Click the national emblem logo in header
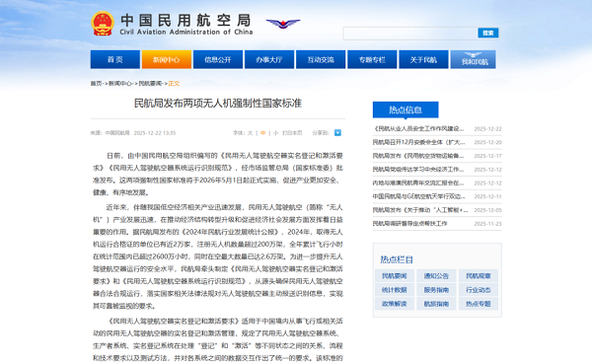 click(x=103, y=24)
